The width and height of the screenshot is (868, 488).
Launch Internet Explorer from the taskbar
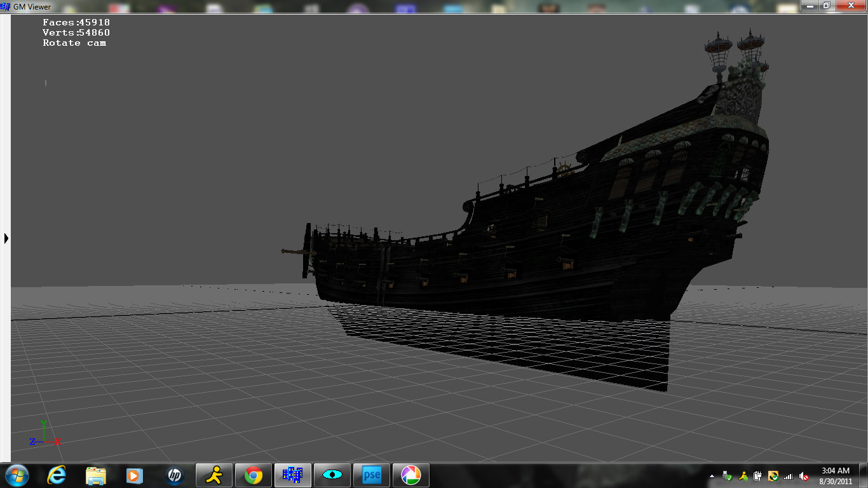click(x=57, y=475)
